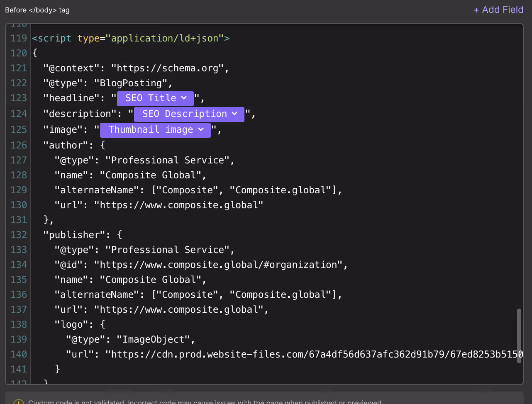
Task: Click the Before </body> tag label
Action: coord(37,10)
